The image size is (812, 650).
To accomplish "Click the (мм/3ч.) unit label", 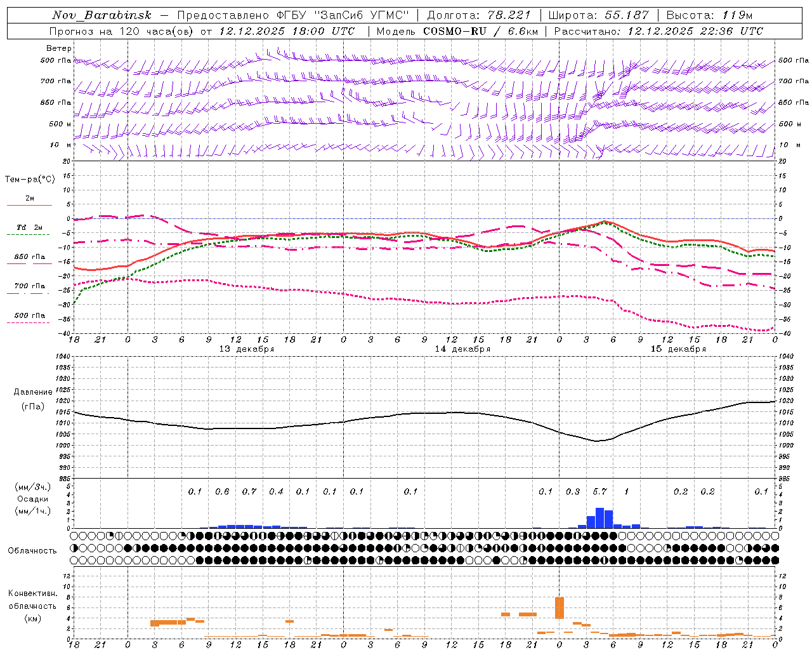I will pyautogui.click(x=32, y=487).
